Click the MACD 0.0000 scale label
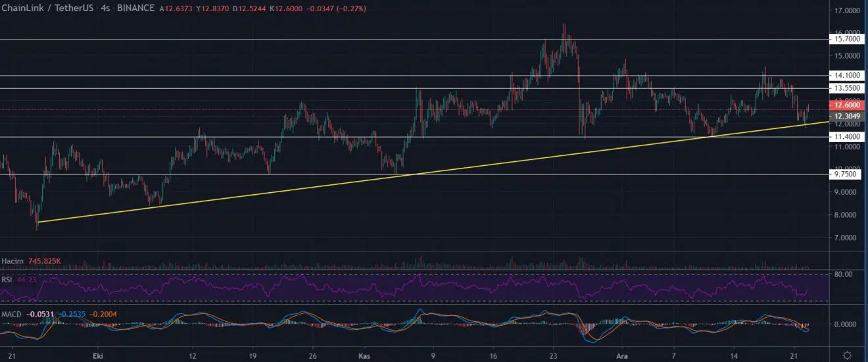The image size is (868, 362). coord(846,324)
